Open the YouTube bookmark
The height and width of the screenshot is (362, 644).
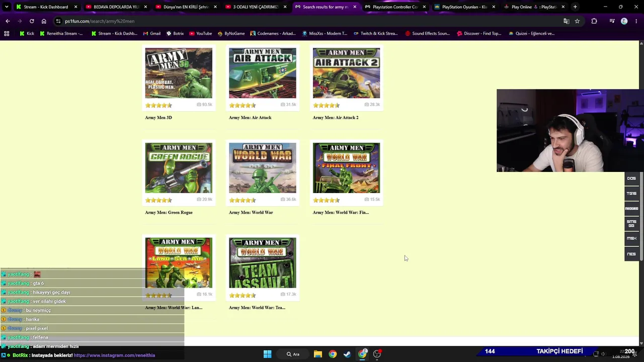click(200, 34)
